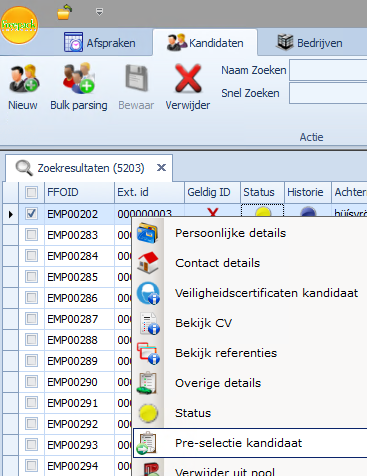Click the Contact details house icon
The height and width of the screenshot is (476, 368).
(148, 263)
